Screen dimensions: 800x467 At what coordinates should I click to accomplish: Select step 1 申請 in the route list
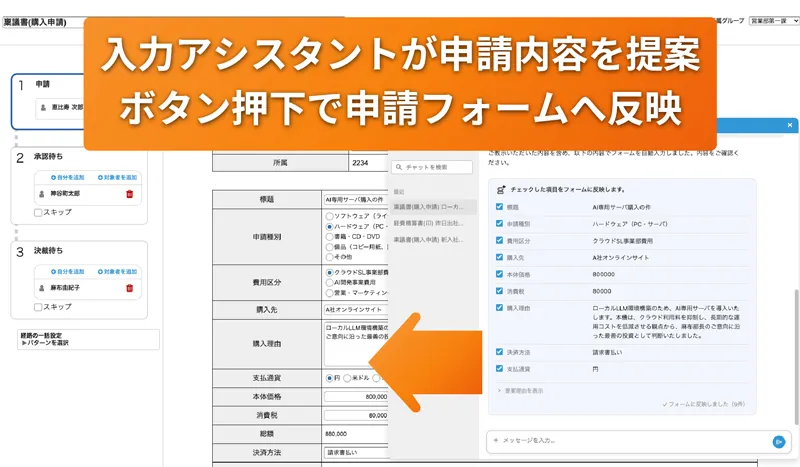tap(47, 102)
